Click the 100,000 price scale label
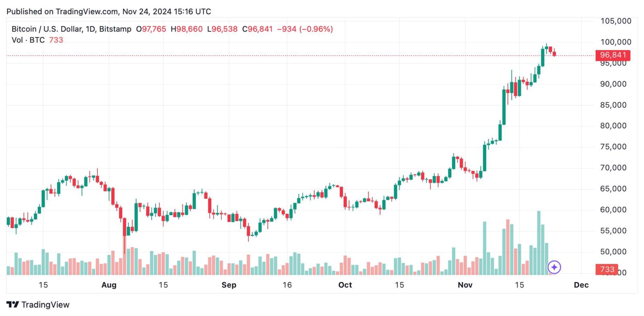The height and width of the screenshot is (316, 644). tap(616, 42)
